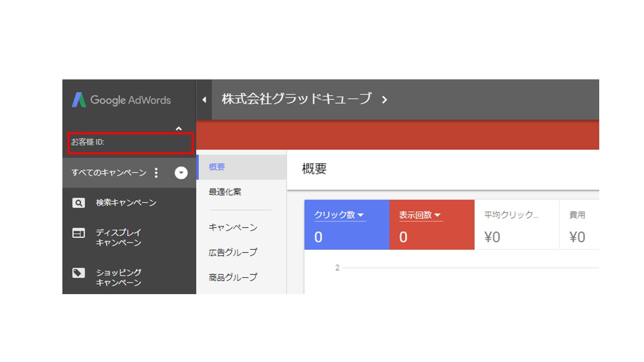The image size is (644, 362).
Task: Expand the すべてのキャンペーン round dropdown button
Action: pos(181,173)
